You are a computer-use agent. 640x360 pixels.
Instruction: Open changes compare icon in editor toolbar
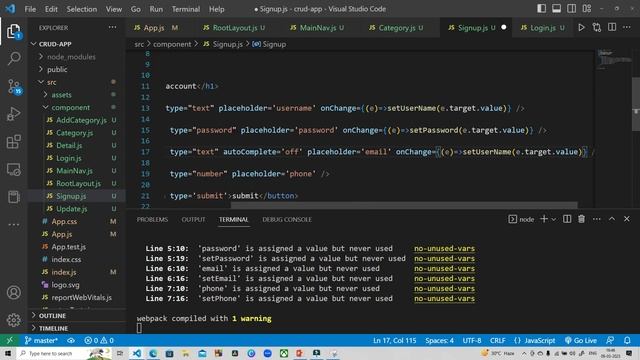(x=597, y=27)
